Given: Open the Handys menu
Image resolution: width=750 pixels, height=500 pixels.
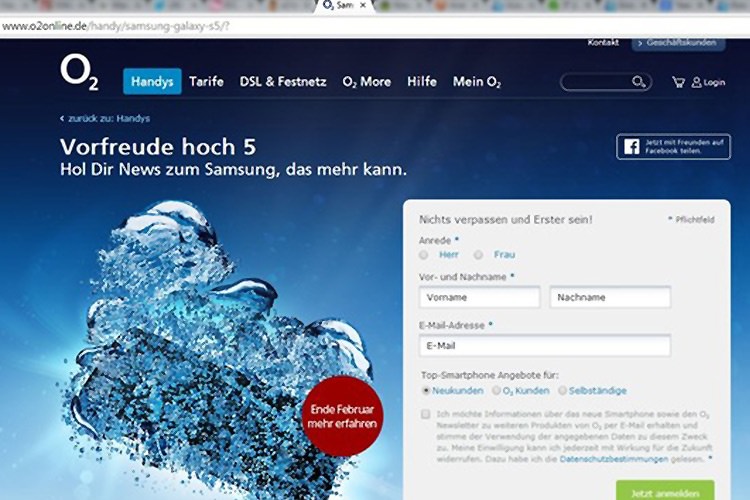Looking at the screenshot, I should pos(152,81).
